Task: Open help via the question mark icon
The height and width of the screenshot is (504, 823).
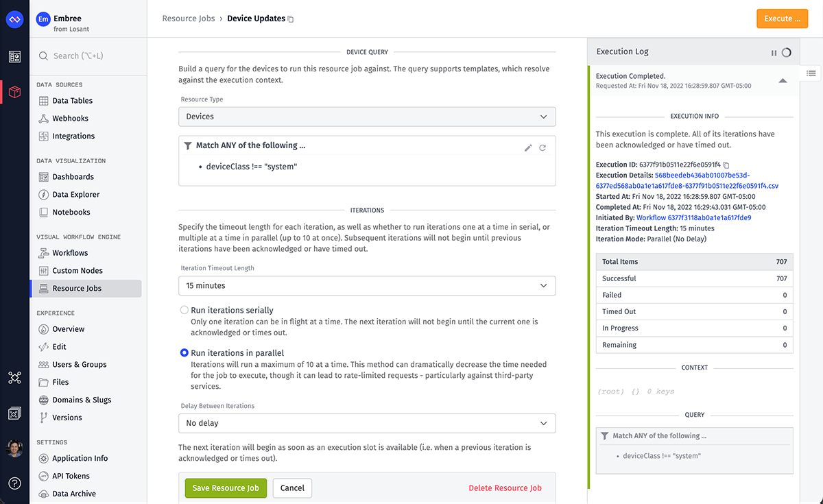Action: pos(14,483)
